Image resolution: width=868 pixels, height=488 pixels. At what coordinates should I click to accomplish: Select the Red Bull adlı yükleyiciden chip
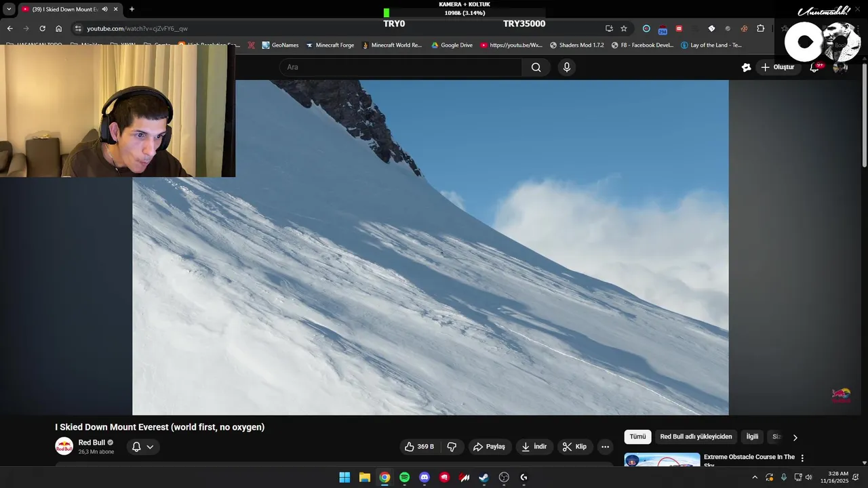(696, 437)
